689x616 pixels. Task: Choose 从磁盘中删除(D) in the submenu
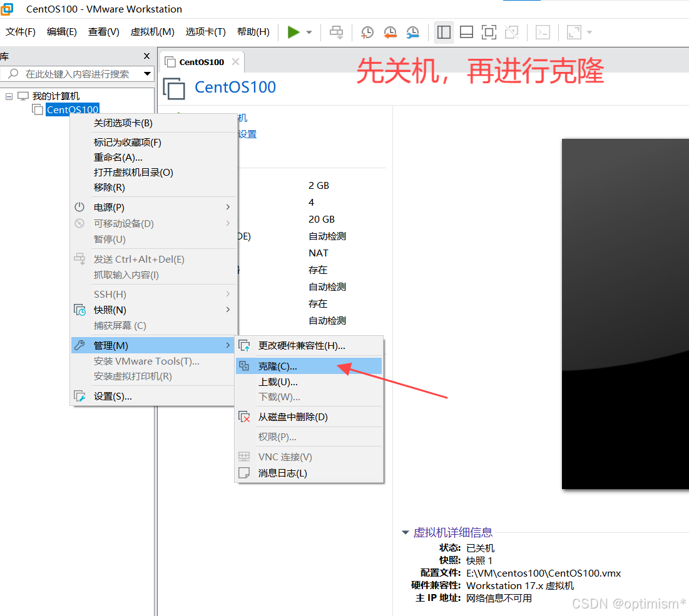(x=309, y=417)
